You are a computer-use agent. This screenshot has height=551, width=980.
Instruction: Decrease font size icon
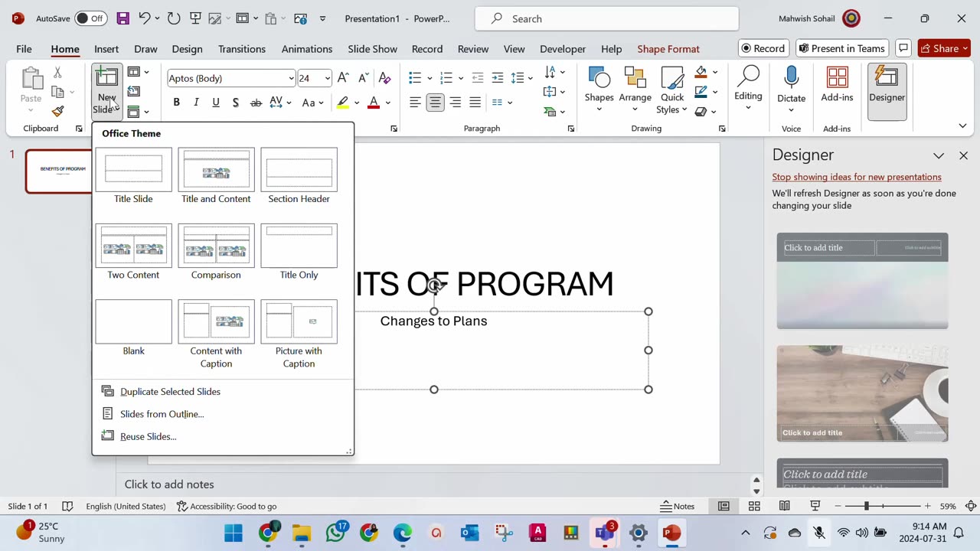pyautogui.click(x=363, y=78)
